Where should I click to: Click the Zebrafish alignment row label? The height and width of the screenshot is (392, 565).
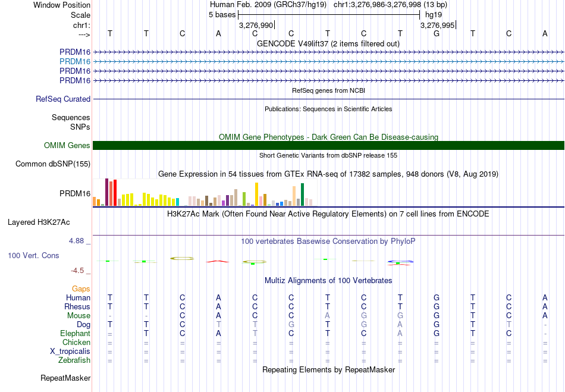tap(74, 360)
